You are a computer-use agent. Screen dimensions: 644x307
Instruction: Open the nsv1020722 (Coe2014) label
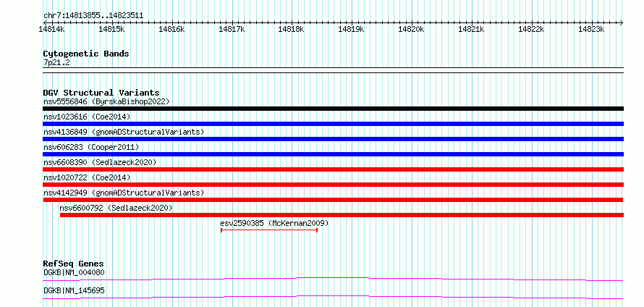pyautogui.click(x=87, y=177)
